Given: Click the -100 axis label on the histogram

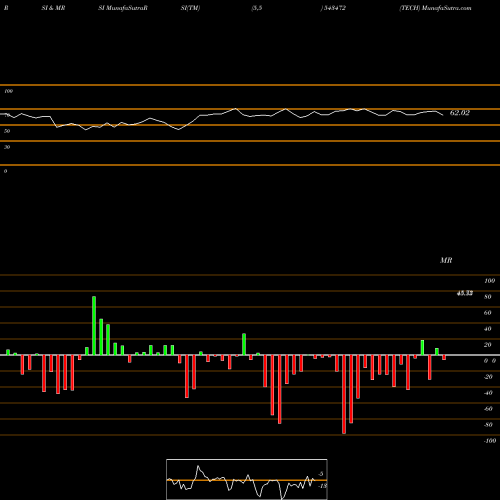Looking at the screenshot, I should [x=490, y=441].
